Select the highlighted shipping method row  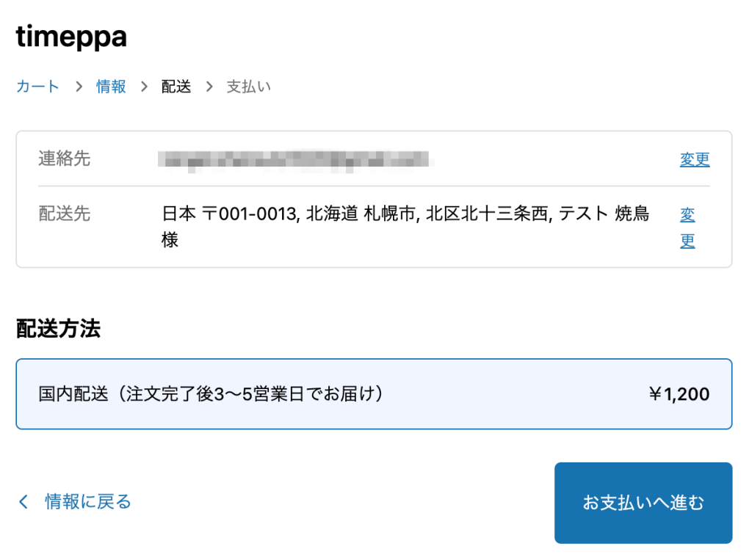(x=376, y=393)
